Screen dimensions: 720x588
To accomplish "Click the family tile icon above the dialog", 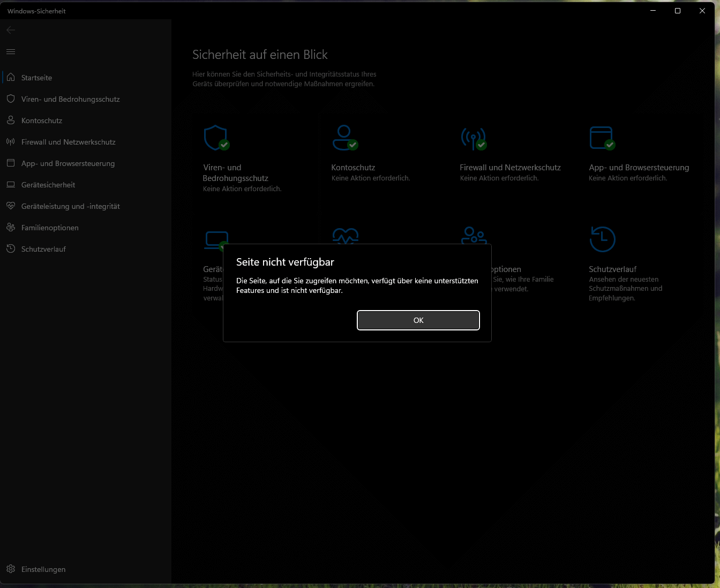I will click(x=474, y=235).
